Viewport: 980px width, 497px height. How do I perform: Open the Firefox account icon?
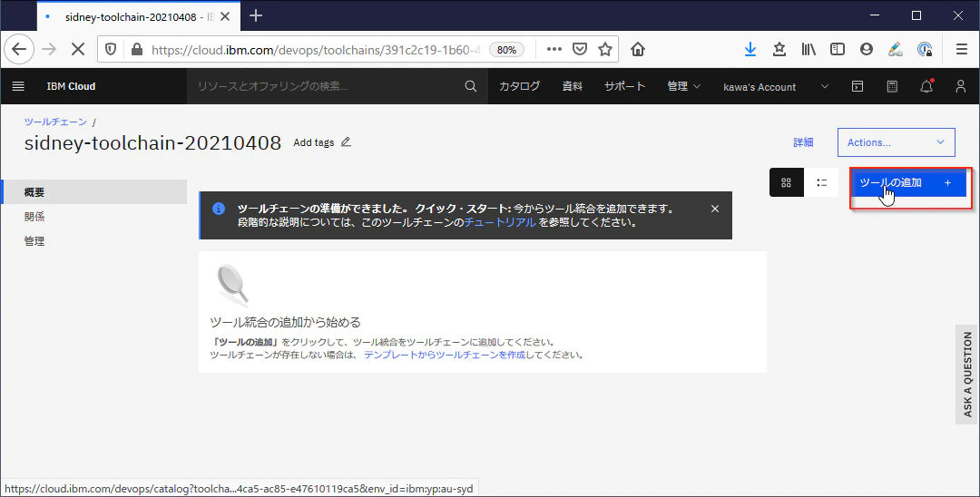point(867,49)
